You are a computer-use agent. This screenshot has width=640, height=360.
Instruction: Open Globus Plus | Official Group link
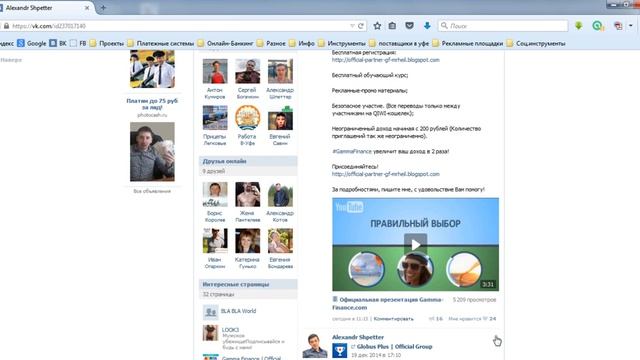[x=394, y=347]
